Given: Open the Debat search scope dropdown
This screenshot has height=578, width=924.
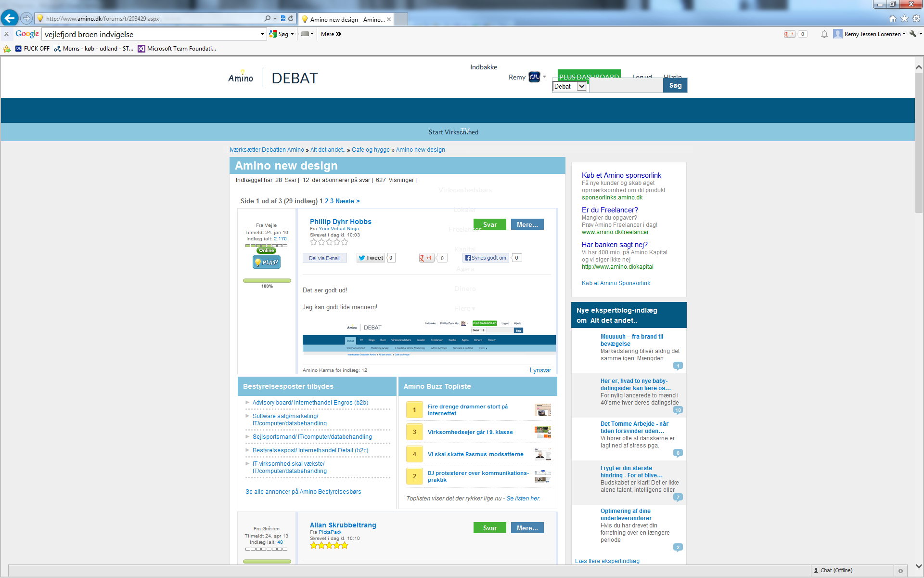Looking at the screenshot, I should 570,86.
